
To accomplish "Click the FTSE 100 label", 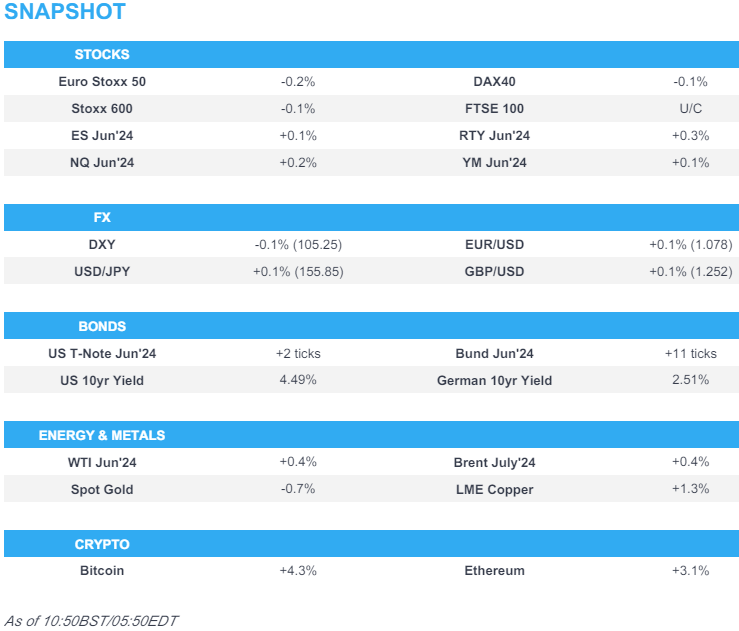I will pyautogui.click(x=494, y=108).
